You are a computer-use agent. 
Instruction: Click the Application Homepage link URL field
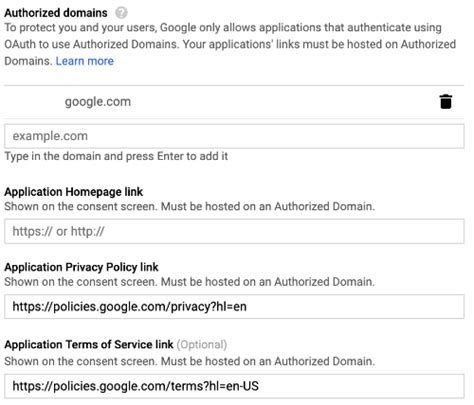coord(234,231)
